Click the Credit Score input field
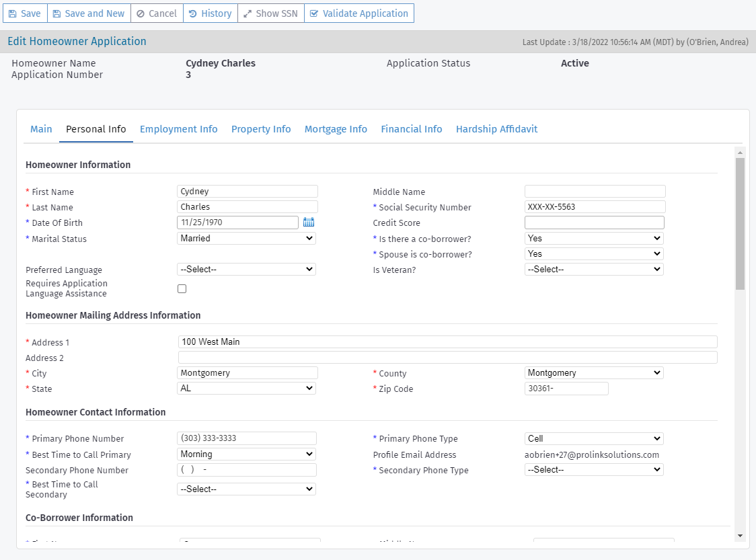 point(594,223)
